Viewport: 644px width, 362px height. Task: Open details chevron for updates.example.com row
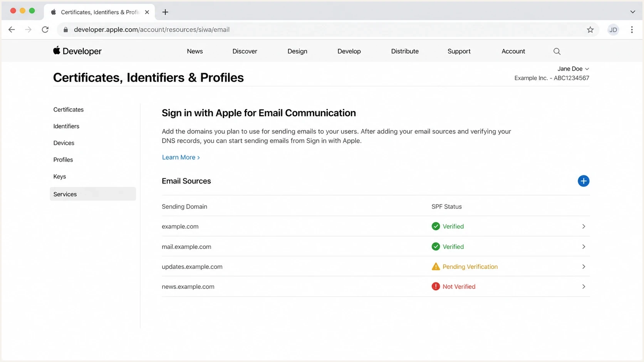[584, 267]
